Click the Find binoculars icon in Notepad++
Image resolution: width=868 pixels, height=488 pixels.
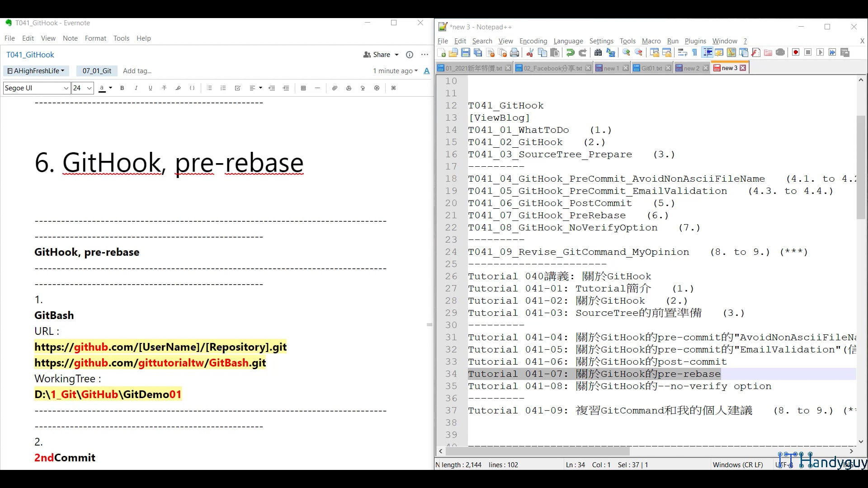598,53
